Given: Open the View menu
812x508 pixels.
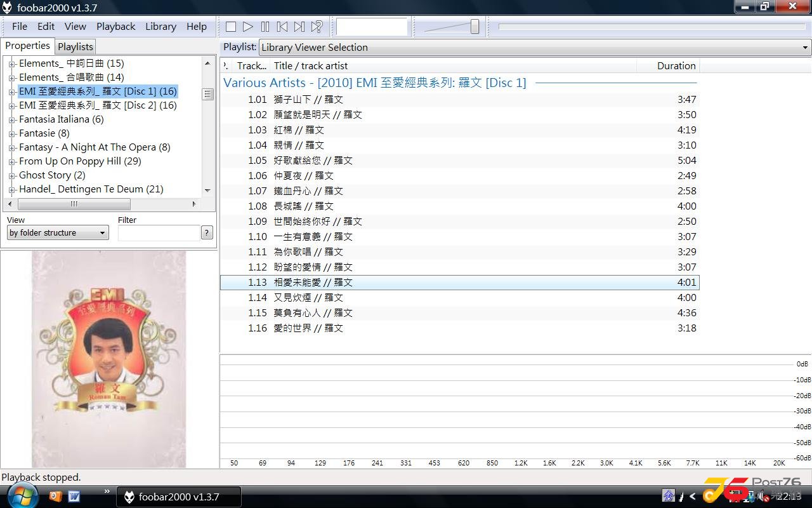Looking at the screenshot, I should [x=75, y=26].
